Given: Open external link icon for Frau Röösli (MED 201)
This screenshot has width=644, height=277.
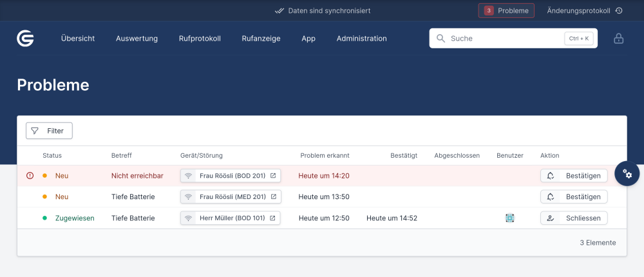Looking at the screenshot, I should [272, 197].
